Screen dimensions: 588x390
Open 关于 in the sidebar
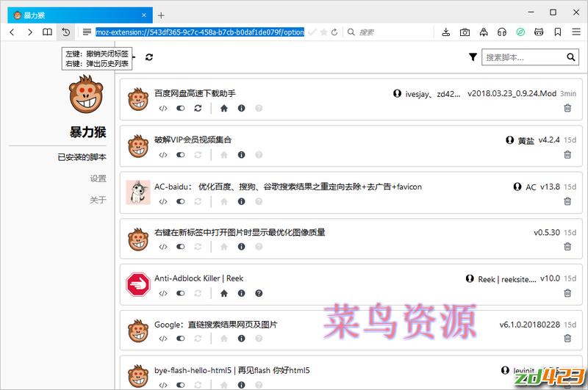(98, 200)
